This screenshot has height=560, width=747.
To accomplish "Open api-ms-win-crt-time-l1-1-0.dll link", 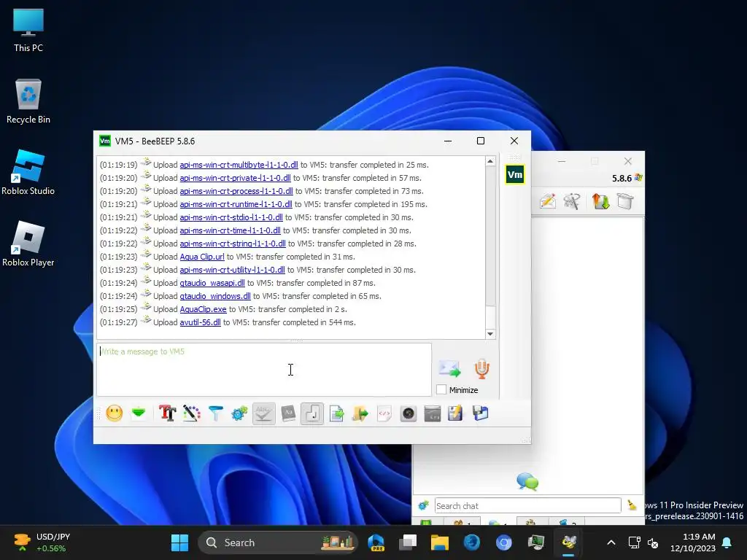I will [230, 230].
